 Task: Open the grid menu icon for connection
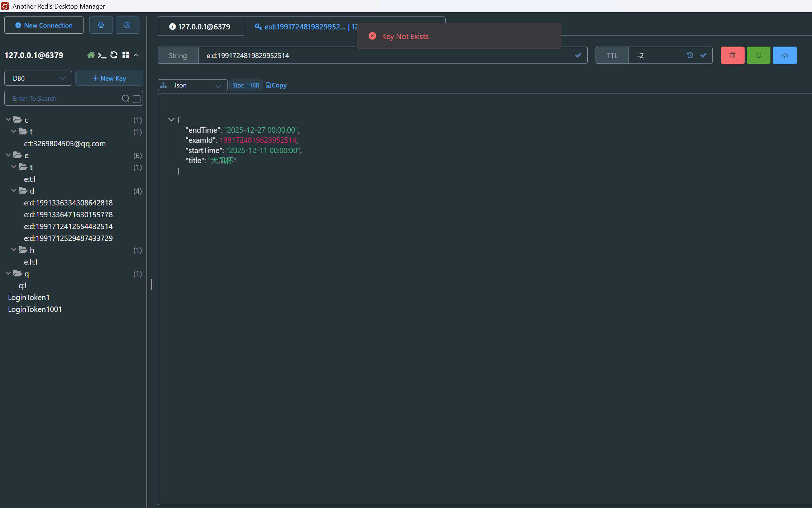(125, 55)
